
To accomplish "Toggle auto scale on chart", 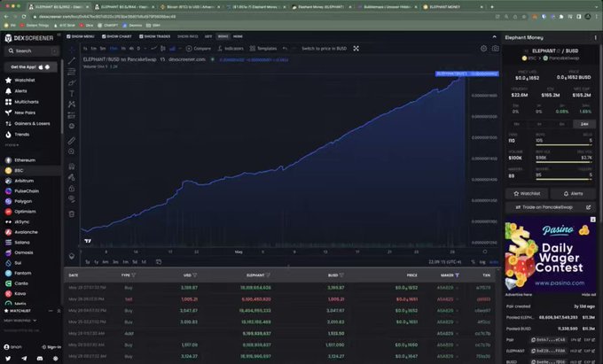I will (x=494, y=262).
